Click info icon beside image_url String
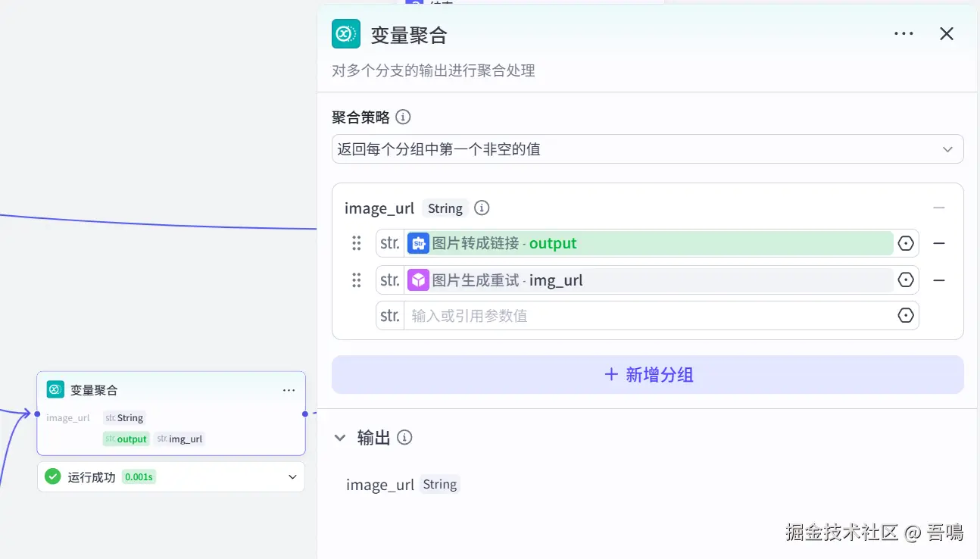 click(482, 208)
